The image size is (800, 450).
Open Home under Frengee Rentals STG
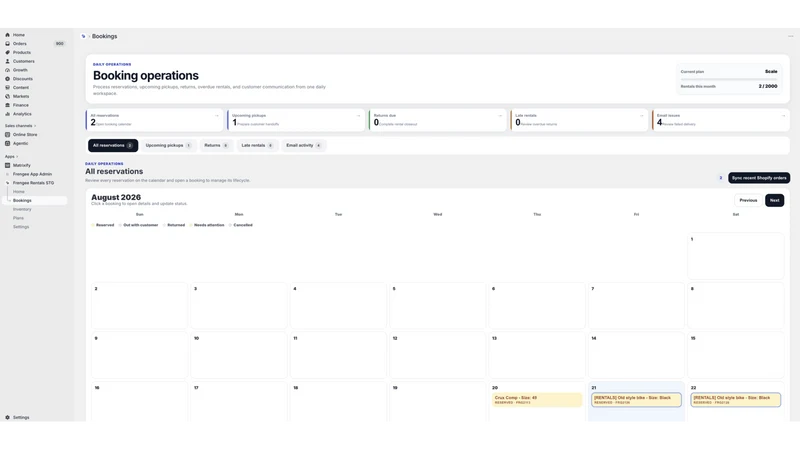click(19, 191)
